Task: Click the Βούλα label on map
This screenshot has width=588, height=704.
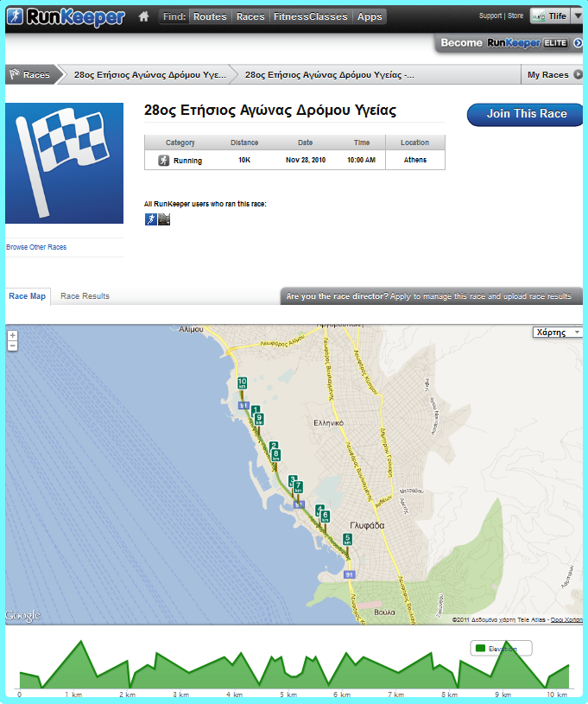Action: pyautogui.click(x=385, y=612)
